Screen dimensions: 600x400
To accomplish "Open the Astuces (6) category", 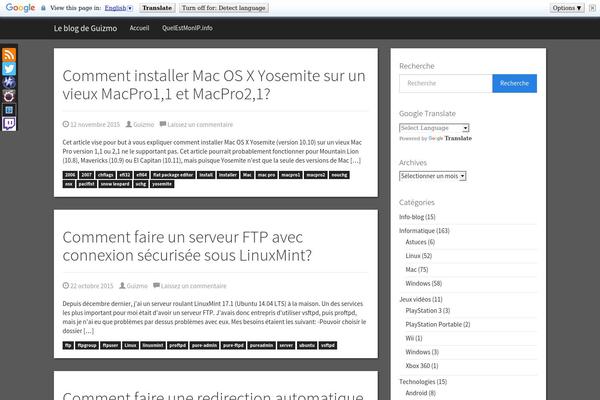I will pyautogui.click(x=420, y=242).
